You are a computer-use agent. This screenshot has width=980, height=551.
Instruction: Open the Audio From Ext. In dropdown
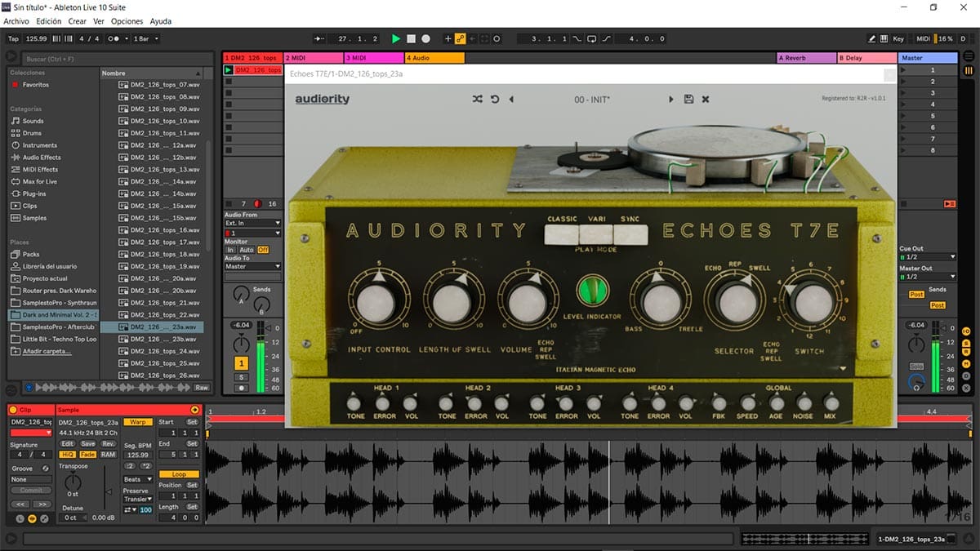[252, 223]
